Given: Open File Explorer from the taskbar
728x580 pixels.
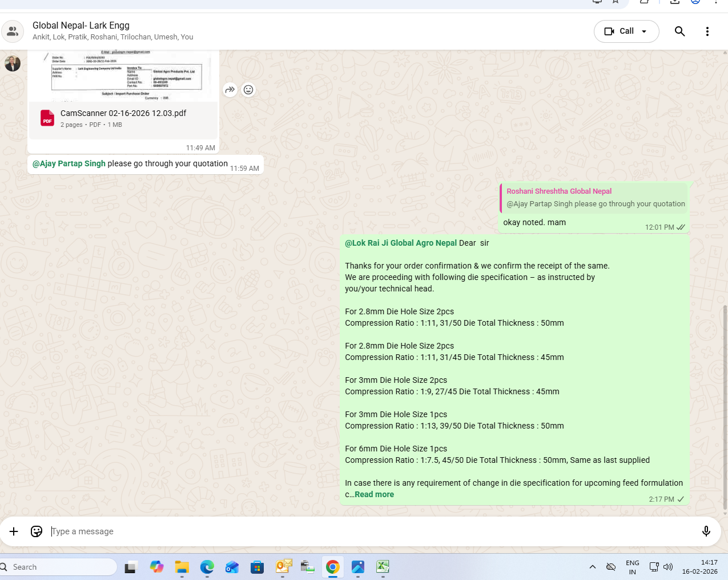Looking at the screenshot, I should tap(182, 567).
